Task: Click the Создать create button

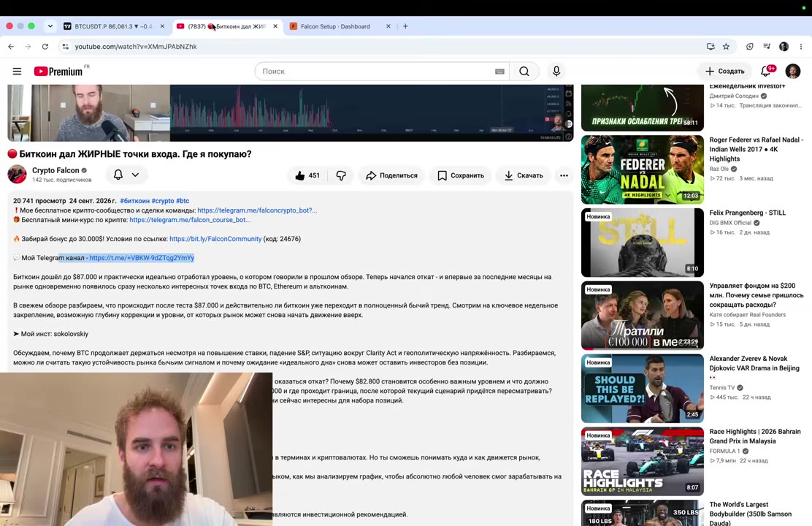Action: (x=724, y=71)
